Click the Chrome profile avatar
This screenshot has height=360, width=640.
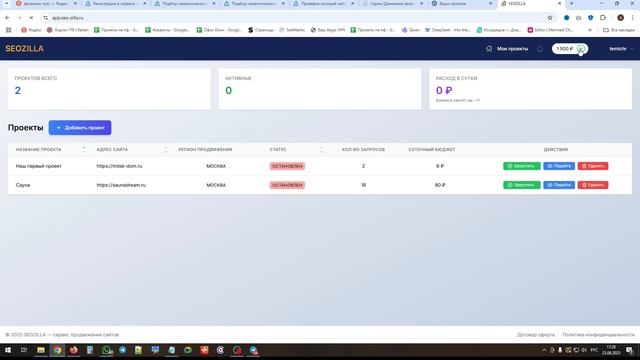click(x=620, y=18)
